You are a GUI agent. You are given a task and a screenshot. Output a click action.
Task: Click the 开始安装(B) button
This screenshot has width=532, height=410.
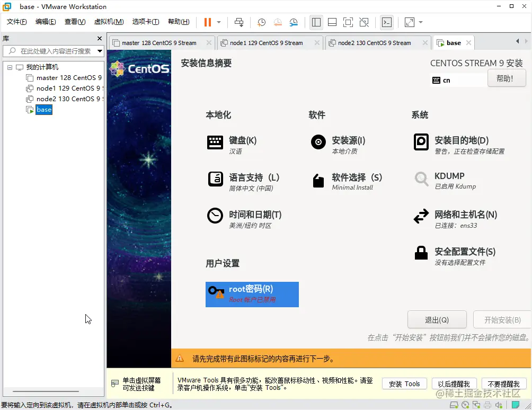click(502, 320)
